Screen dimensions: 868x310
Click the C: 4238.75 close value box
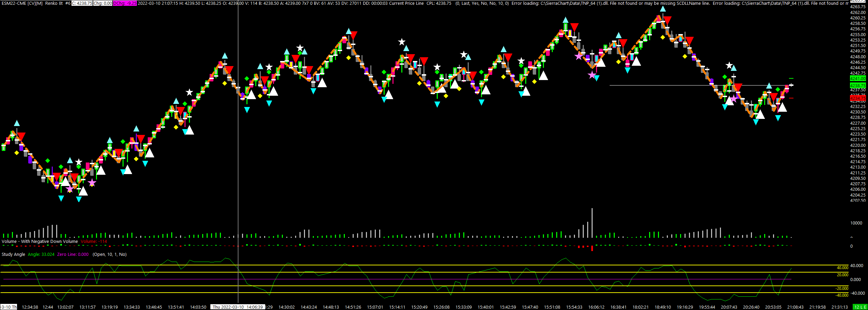[82, 3]
